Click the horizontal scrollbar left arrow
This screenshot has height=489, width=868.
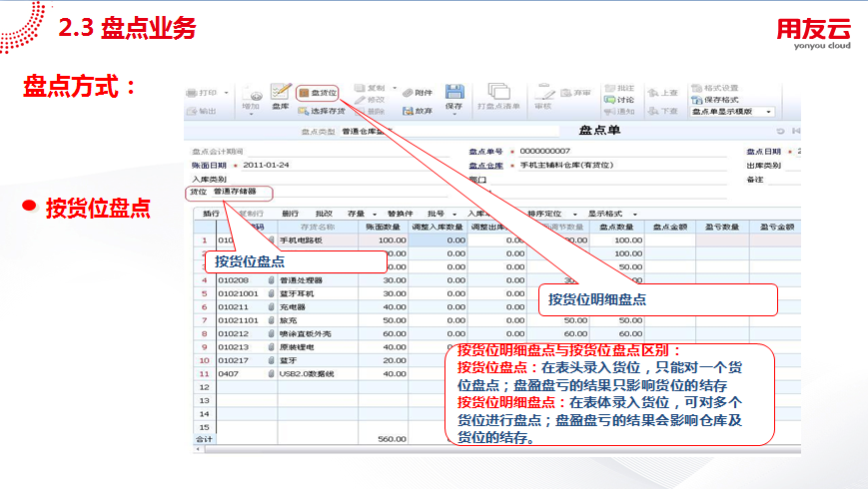point(198,449)
